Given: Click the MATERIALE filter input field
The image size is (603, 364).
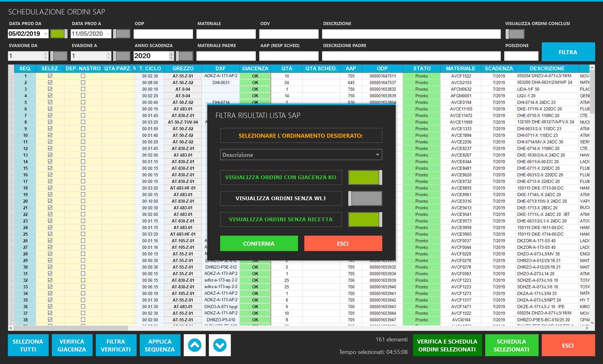Looking at the screenshot, I should [x=226, y=34].
